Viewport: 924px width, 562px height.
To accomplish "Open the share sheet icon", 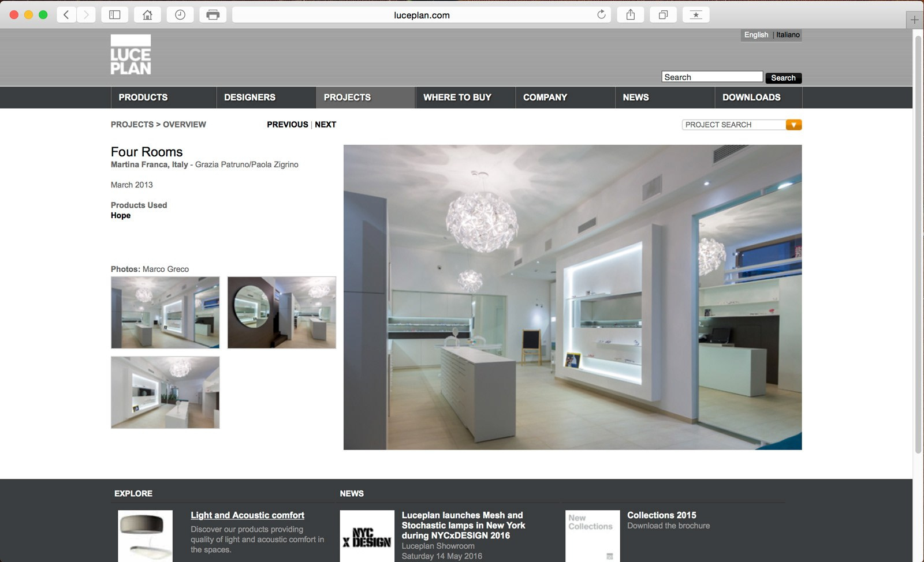I will click(631, 15).
